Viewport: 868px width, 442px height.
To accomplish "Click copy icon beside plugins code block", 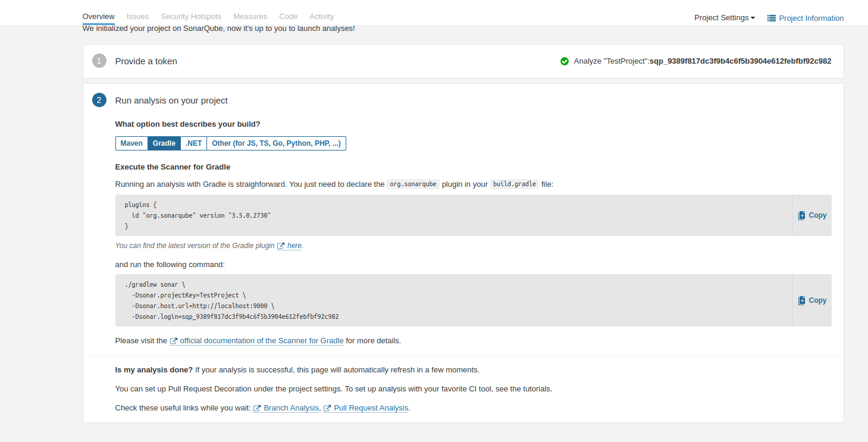I will [801, 215].
